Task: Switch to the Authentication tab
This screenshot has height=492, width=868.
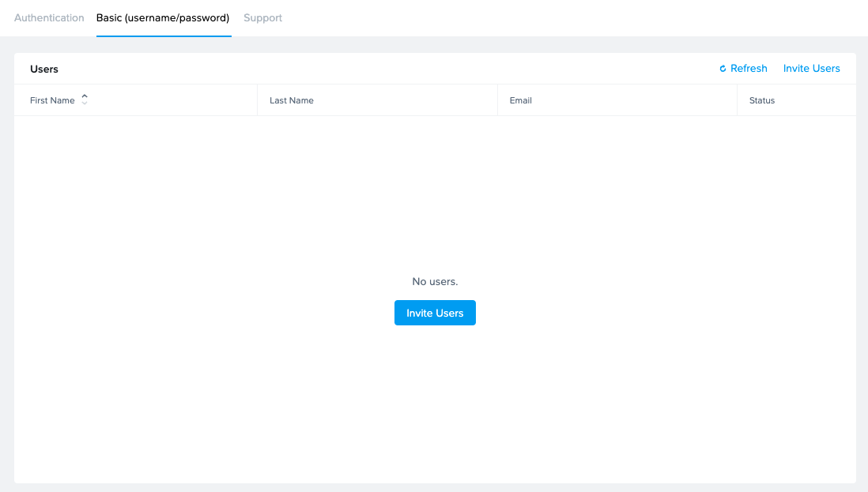Action: [49, 17]
